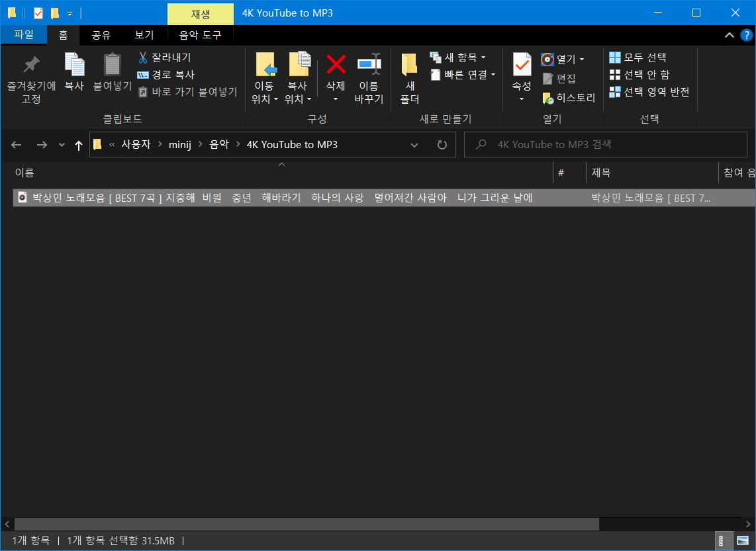This screenshot has width=756, height=551.
Task: Expand the 속성 dropdown arrow
Action: point(522,99)
